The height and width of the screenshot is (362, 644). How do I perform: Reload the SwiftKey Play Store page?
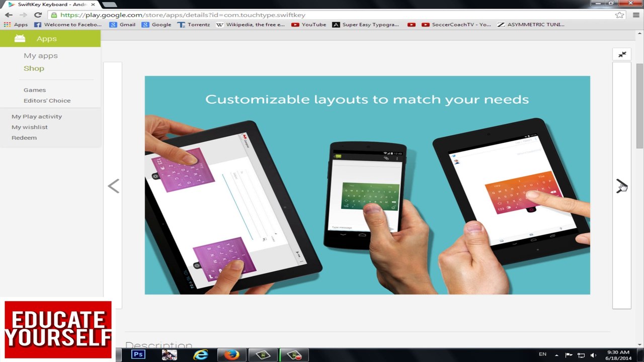pyautogui.click(x=38, y=15)
